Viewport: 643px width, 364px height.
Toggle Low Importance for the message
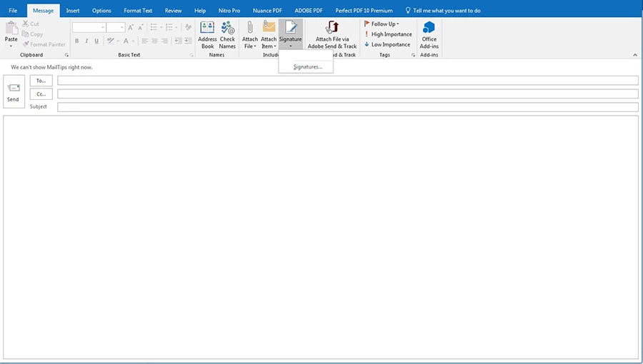click(387, 44)
